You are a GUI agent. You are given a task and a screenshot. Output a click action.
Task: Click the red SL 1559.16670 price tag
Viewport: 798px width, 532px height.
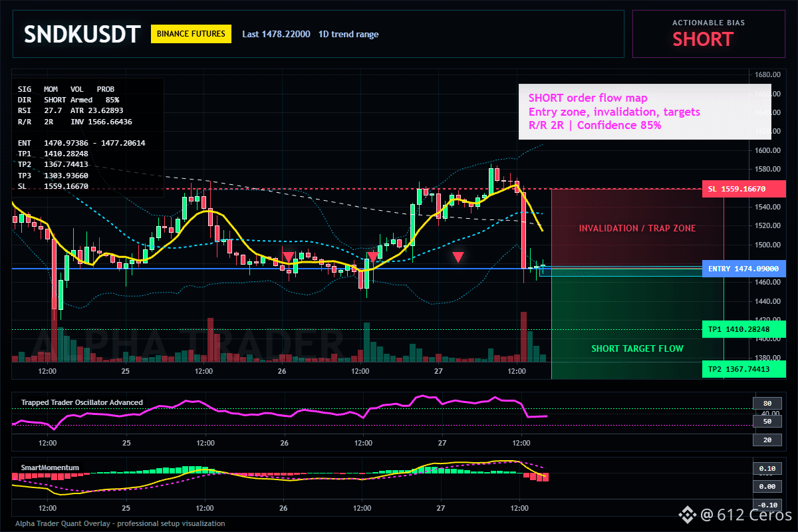[x=743, y=189]
